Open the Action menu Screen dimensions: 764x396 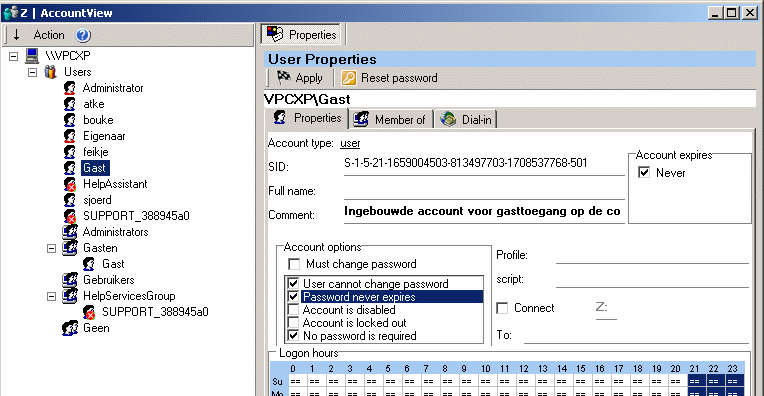click(49, 35)
